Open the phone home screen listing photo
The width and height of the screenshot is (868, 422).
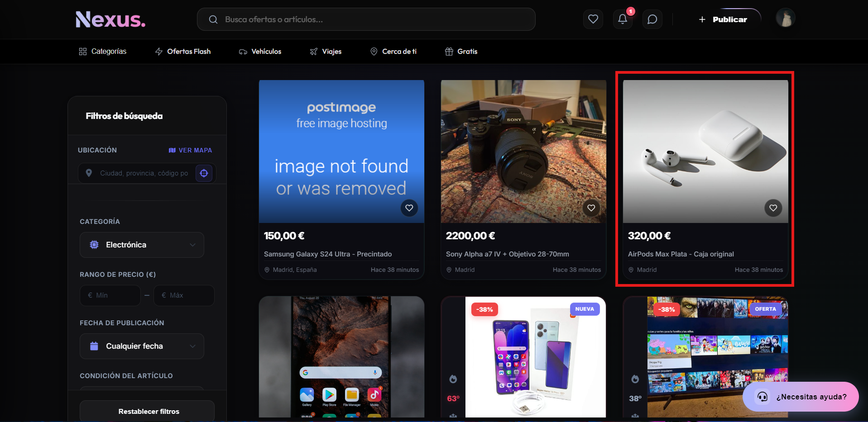pyautogui.click(x=341, y=357)
